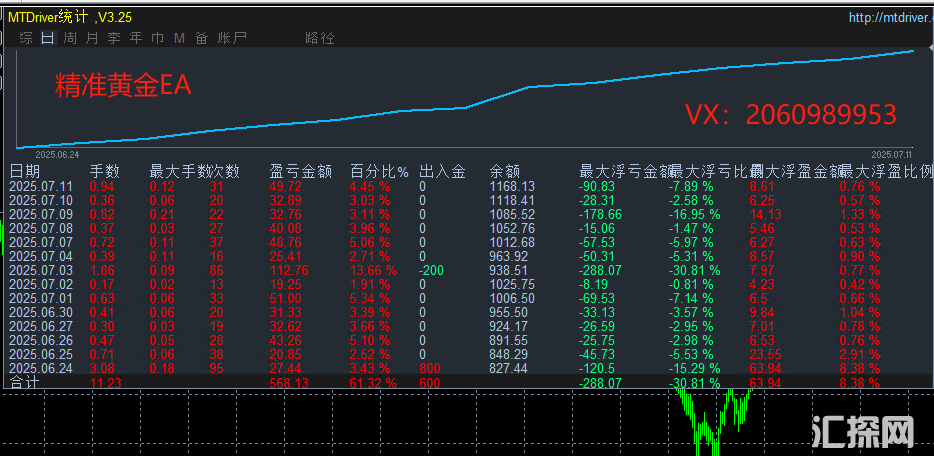This screenshot has height=456, width=934.
Task: Click the 日期 column header
Action: [25, 172]
